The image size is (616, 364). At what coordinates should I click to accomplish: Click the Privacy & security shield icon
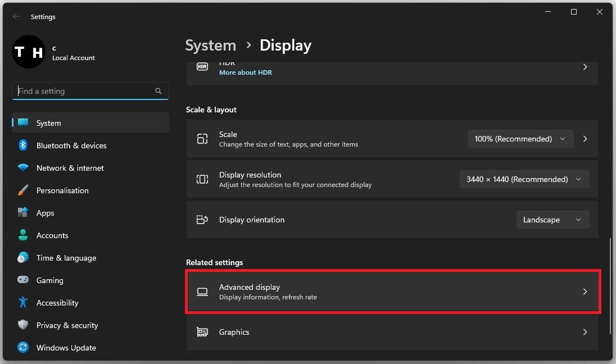(x=23, y=325)
